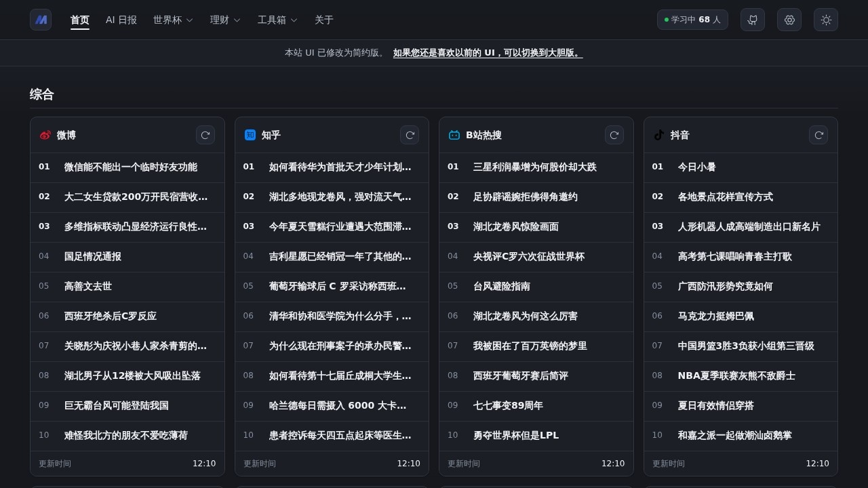Open the AI 日报 page
This screenshot has width=868, height=488.
[121, 20]
